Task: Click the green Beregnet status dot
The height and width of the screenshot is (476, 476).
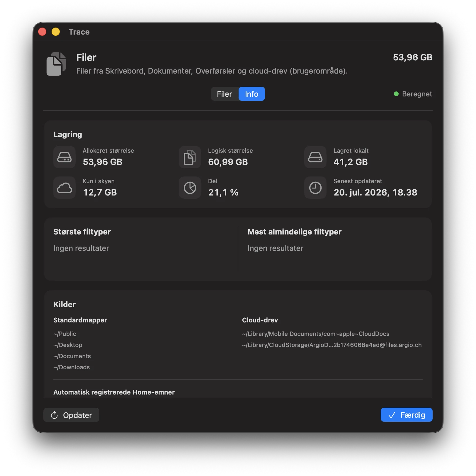Action: click(x=396, y=94)
